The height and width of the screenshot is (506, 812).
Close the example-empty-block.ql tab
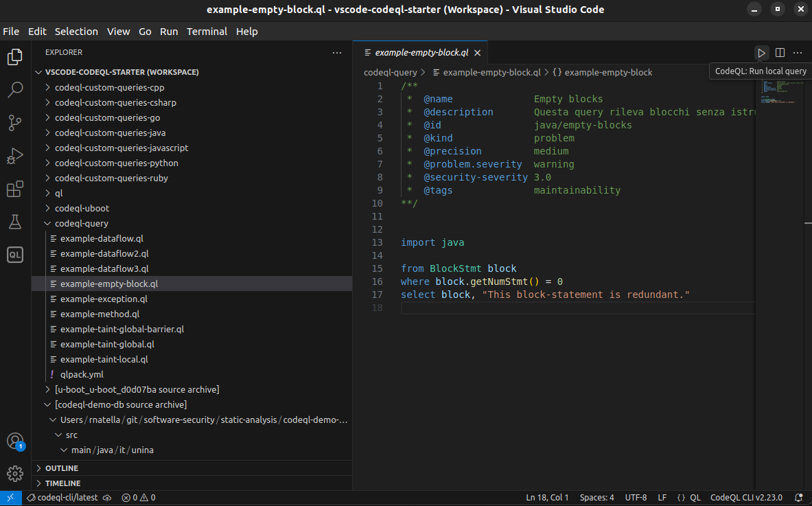[x=478, y=53]
